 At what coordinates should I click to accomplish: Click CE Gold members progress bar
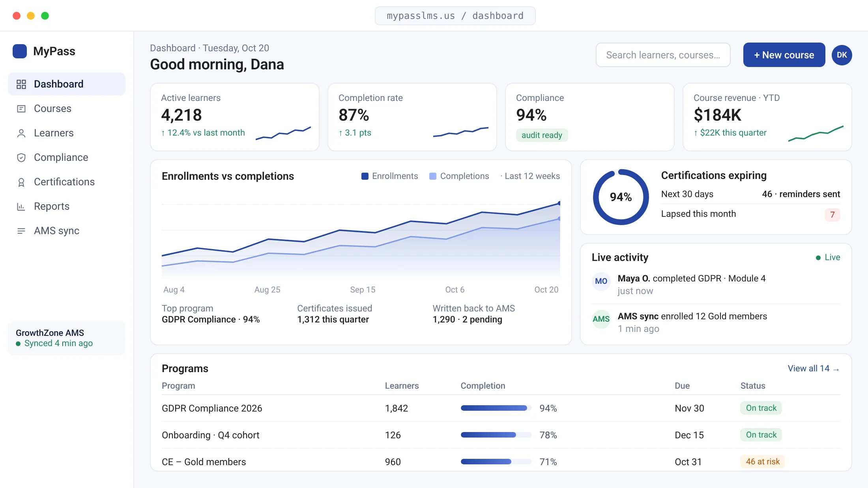click(x=496, y=462)
